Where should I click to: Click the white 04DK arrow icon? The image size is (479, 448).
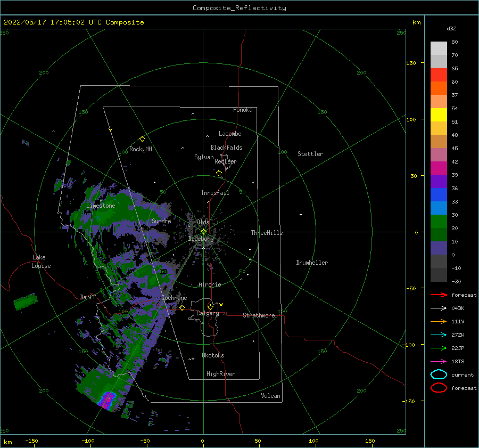(x=439, y=308)
